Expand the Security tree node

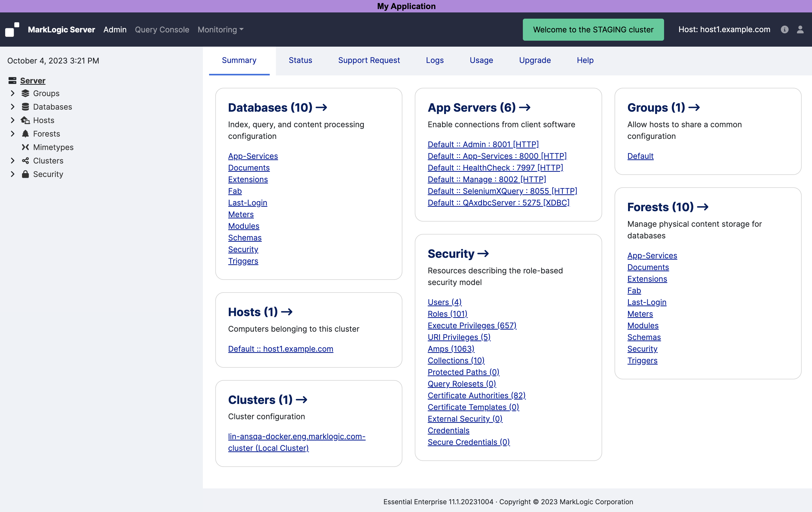point(12,174)
